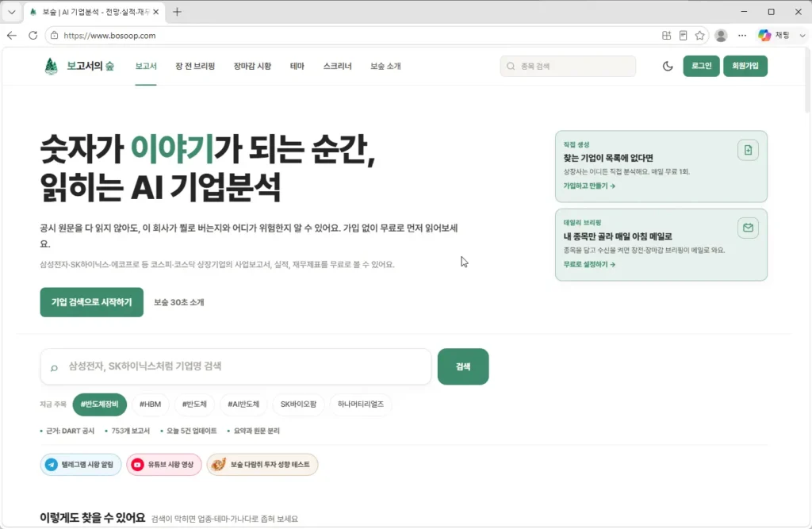Open the 보숲 소개 page
The height and width of the screenshot is (529, 812).
385,67
